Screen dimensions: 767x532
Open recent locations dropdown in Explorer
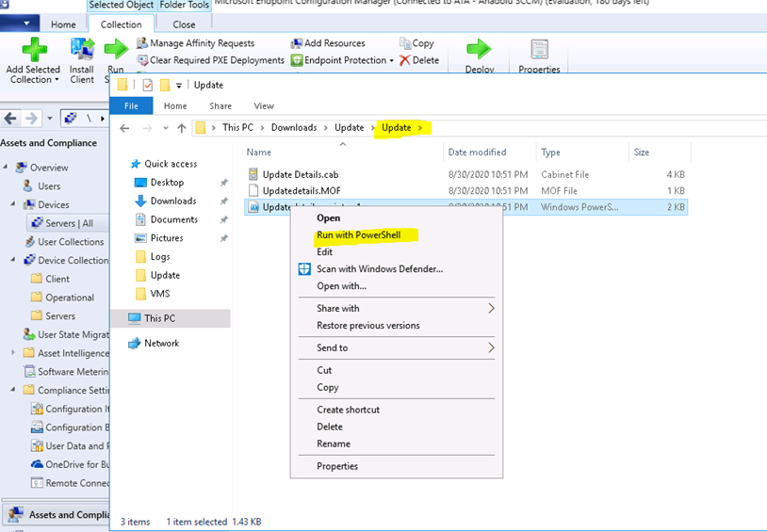pos(166,128)
